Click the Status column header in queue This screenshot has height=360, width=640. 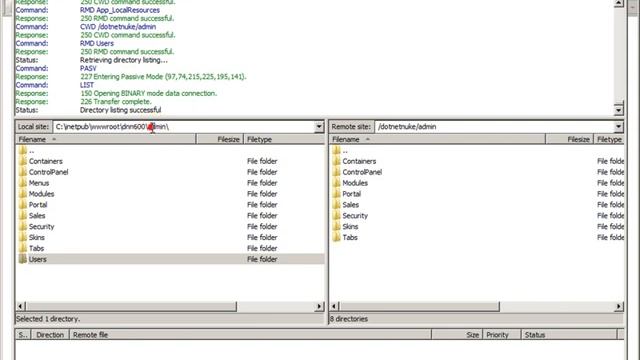pyautogui.click(x=569, y=335)
